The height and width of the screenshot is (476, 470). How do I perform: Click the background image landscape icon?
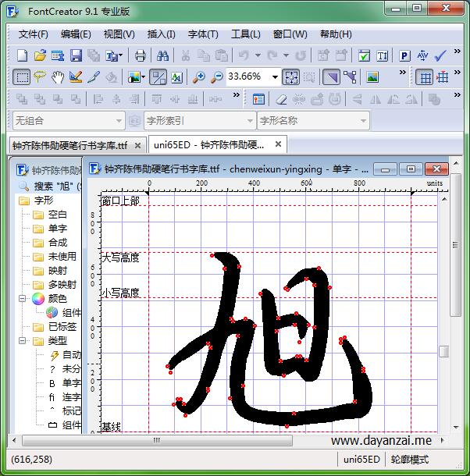coord(372,77)
